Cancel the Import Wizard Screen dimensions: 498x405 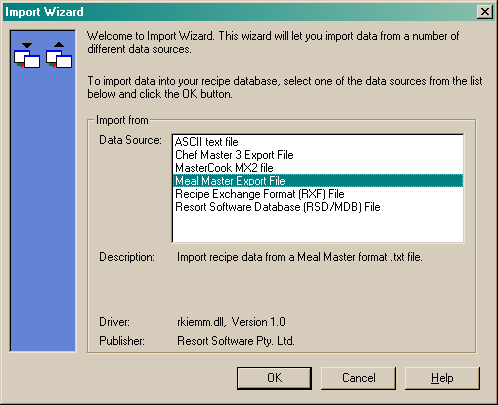pyautogui.click(x=358, y=378)
